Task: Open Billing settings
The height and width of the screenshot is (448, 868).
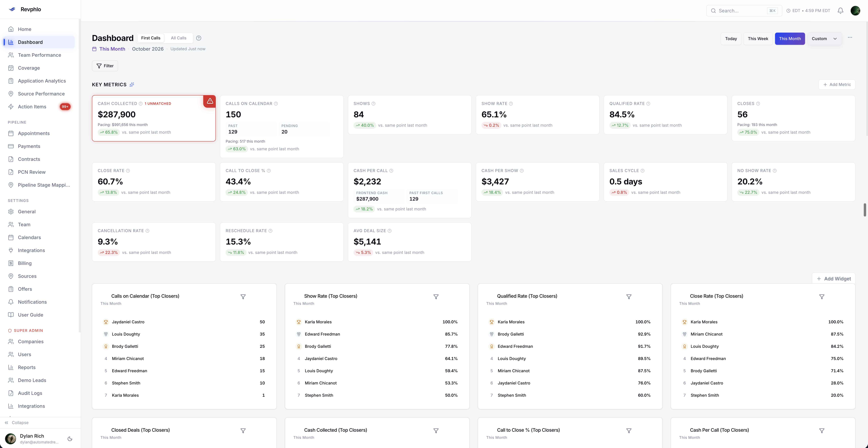Action: click(39, 263)
